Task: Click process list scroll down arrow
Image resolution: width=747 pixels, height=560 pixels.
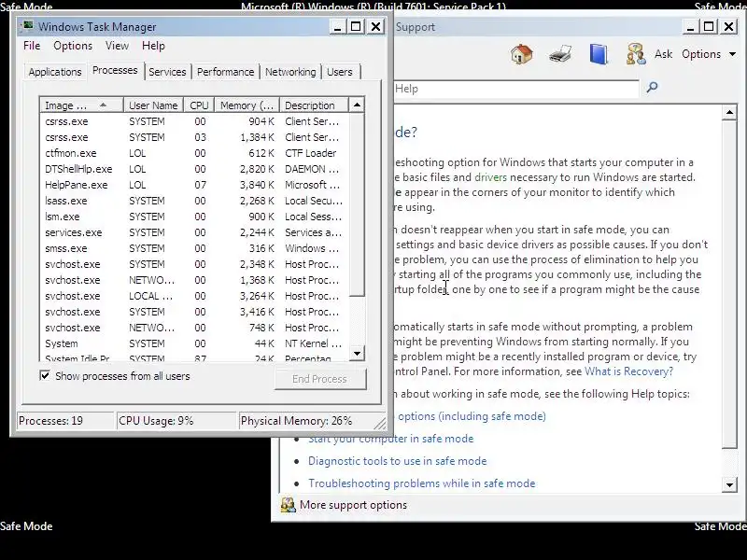Action: [357, 354]
